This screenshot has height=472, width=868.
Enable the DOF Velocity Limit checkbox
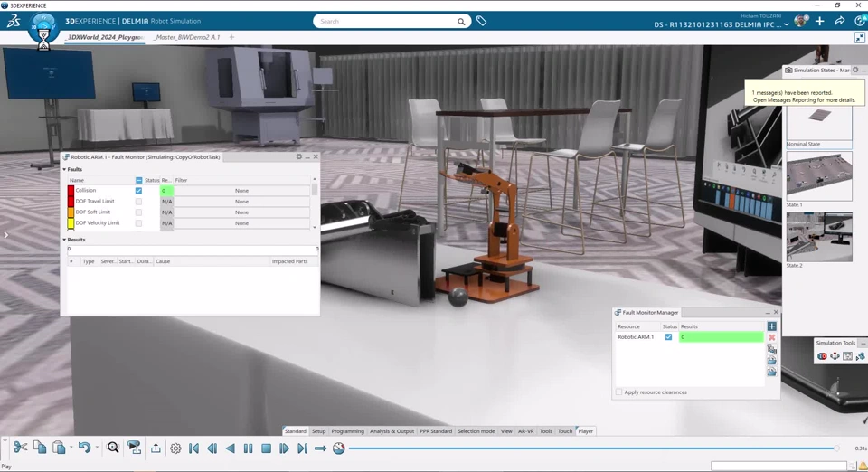pyautogui.click(x=138, y=223)
